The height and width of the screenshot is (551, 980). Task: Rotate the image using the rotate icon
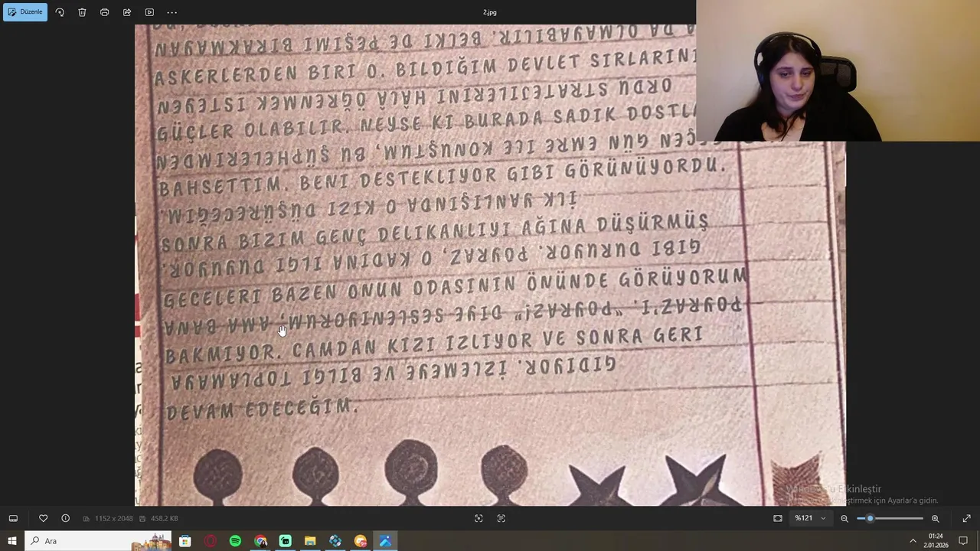point(60,12)
